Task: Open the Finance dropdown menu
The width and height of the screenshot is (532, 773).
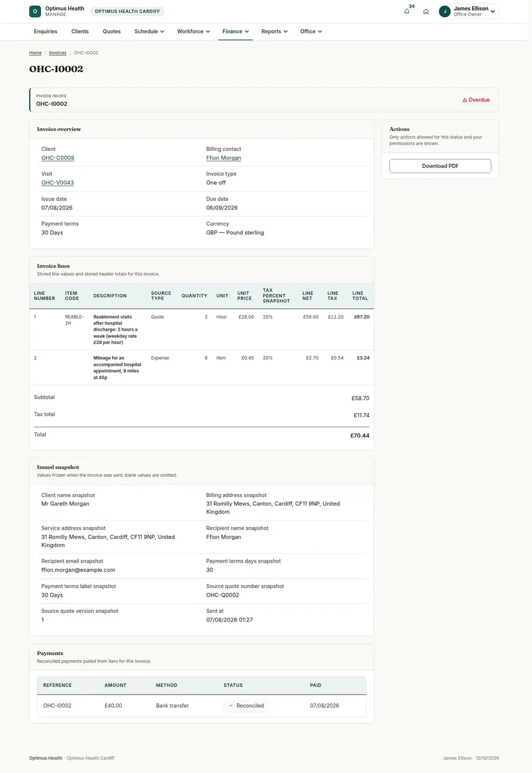Action: click(x=235, y=32)
